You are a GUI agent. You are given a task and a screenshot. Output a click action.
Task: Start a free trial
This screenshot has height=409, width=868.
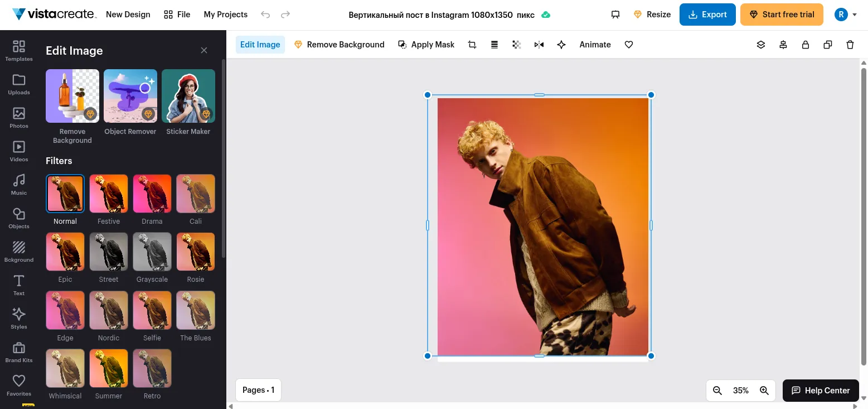[782, 14]
